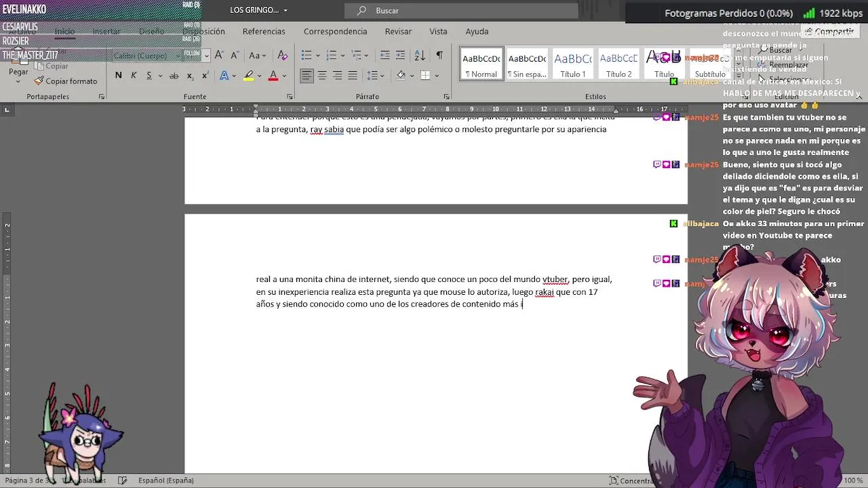Select justify paragraph alignment

coord(353,75)
